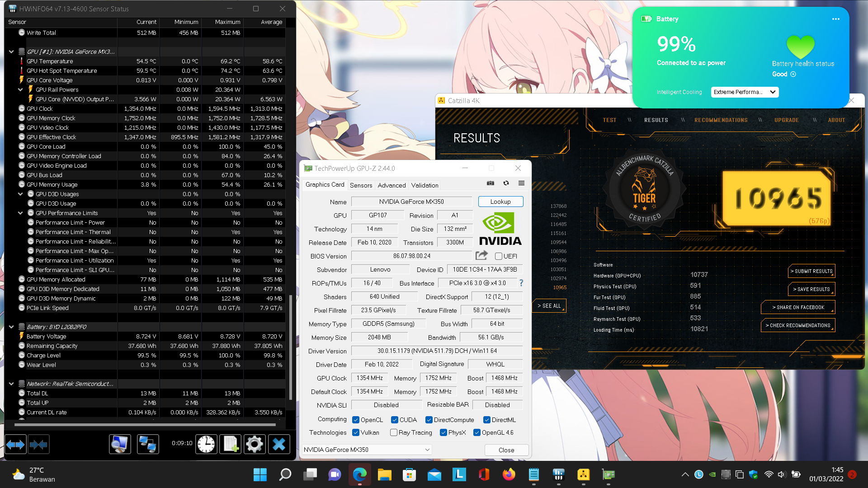The height and width of the screenshot is (488, 868).
Task: Click the Maximum column header in HWiNFO
Action: pos(222,22)
